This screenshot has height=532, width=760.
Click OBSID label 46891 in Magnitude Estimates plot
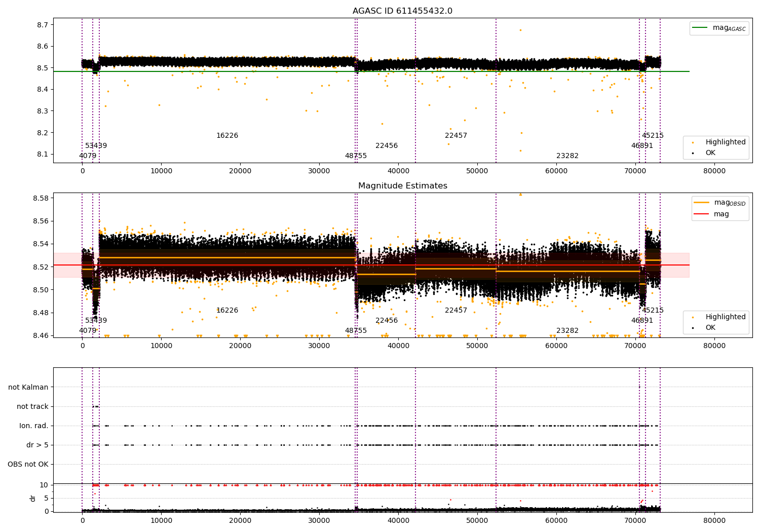tap(642, 321)
